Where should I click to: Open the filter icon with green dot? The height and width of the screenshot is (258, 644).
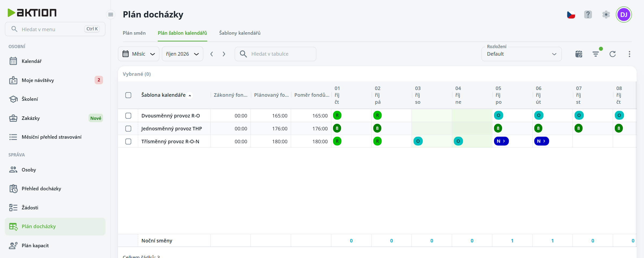[596, 54]
